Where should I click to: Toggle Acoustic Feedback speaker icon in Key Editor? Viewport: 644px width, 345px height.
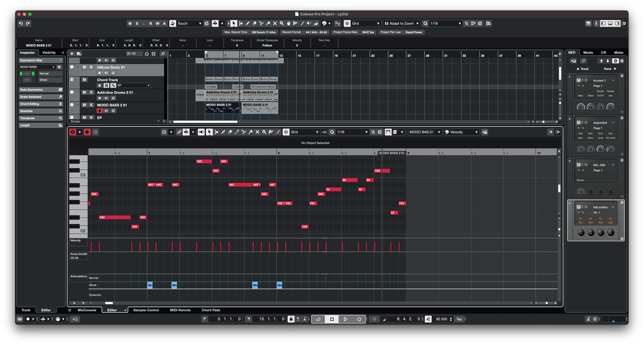[x=201, y=132]
